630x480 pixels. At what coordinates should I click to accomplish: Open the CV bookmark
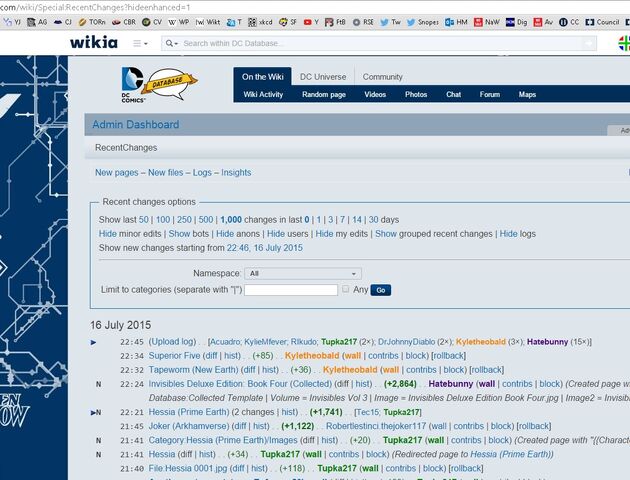click(152, 22)
